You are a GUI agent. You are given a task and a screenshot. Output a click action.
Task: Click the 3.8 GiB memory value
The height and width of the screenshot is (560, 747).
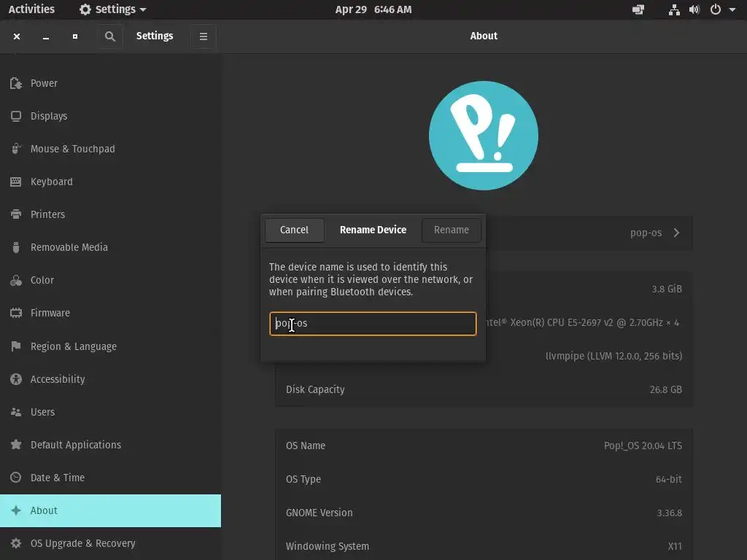[x=667, y=289]
